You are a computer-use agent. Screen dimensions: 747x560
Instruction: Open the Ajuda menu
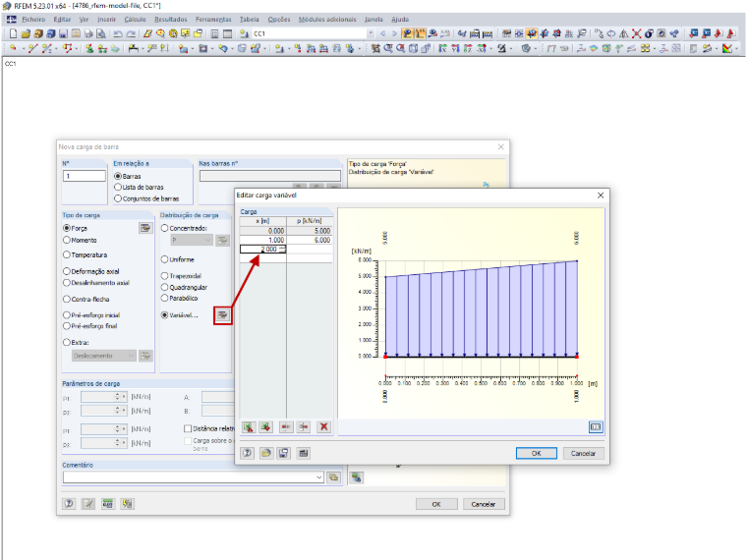pyautogui.click(x=400, y=19)
